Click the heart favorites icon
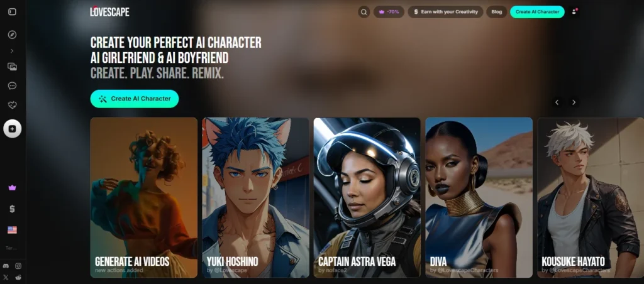The height and width of the screenshot is (284, 644). [x=13, y=105]
